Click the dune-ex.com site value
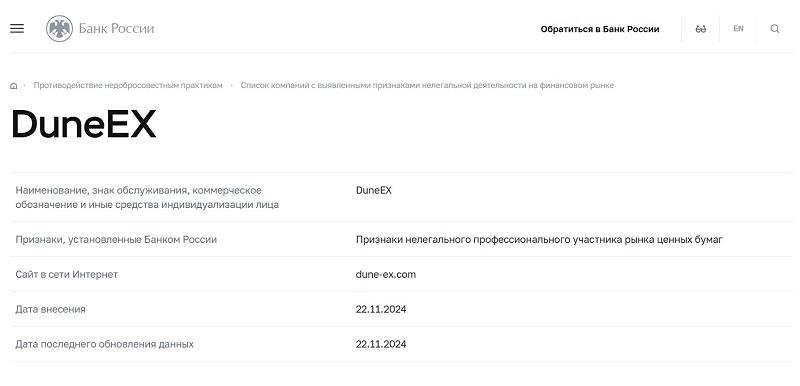 point(386,274)
